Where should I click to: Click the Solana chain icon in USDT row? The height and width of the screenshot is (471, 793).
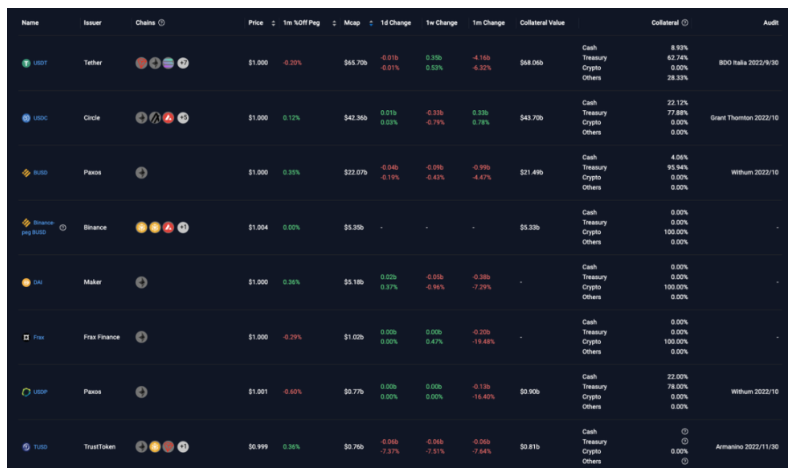click(168, 63)
